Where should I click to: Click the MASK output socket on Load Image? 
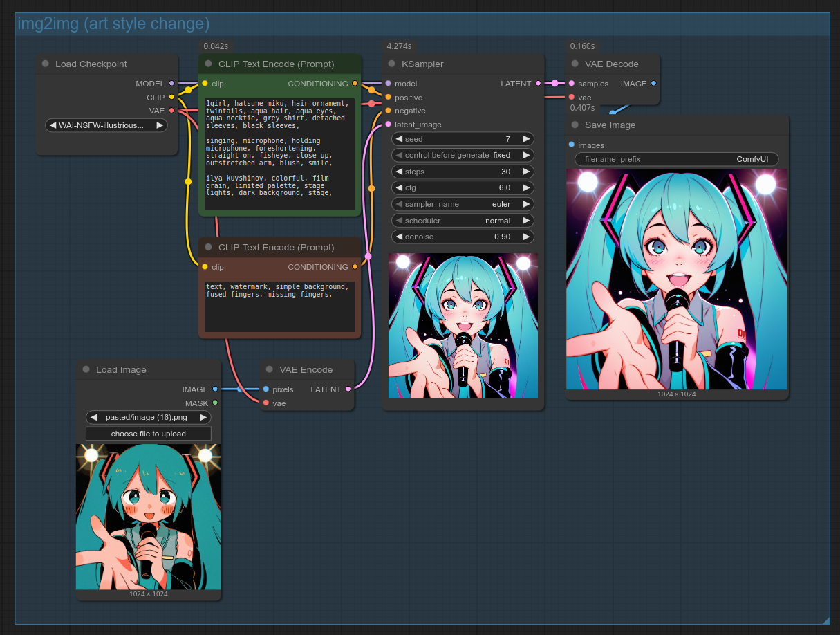pyautogui.click(x=215, y=403)
